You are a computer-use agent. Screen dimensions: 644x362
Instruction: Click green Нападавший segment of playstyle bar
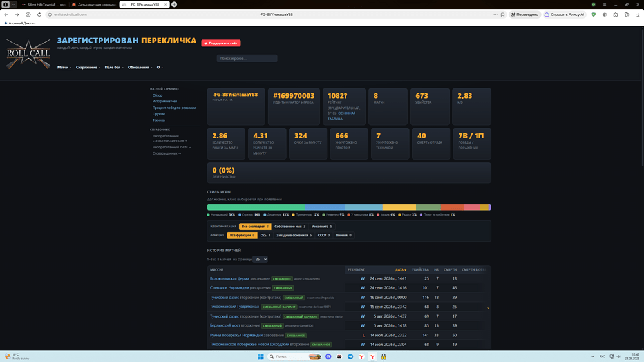click(x=256, y=207)
